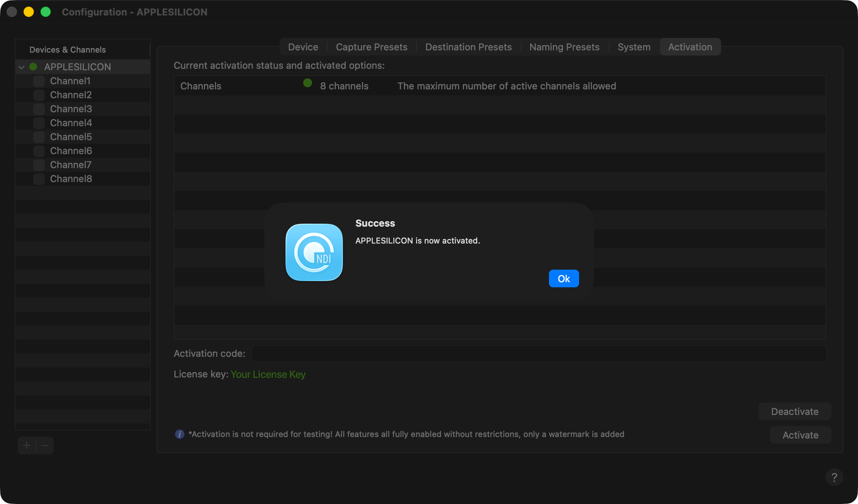Click the NDI app icon in dialog
858x504 pixels.
[314, 252]
